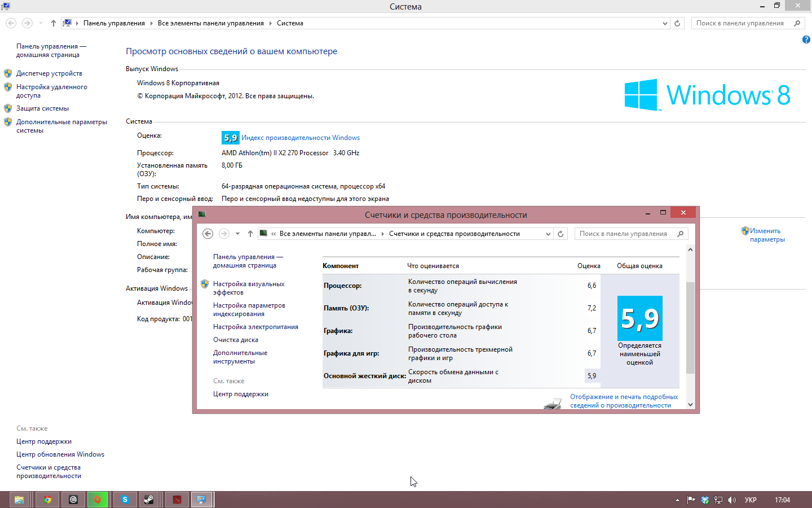Switch to Control Panel taskbar button
812x508 pixels.
(x=202, y=500)
